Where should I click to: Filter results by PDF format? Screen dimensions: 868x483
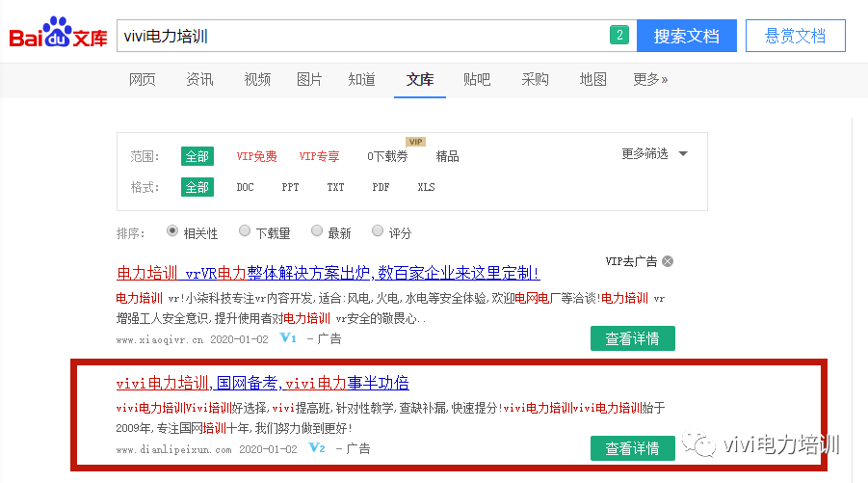[x=381, y=187]
